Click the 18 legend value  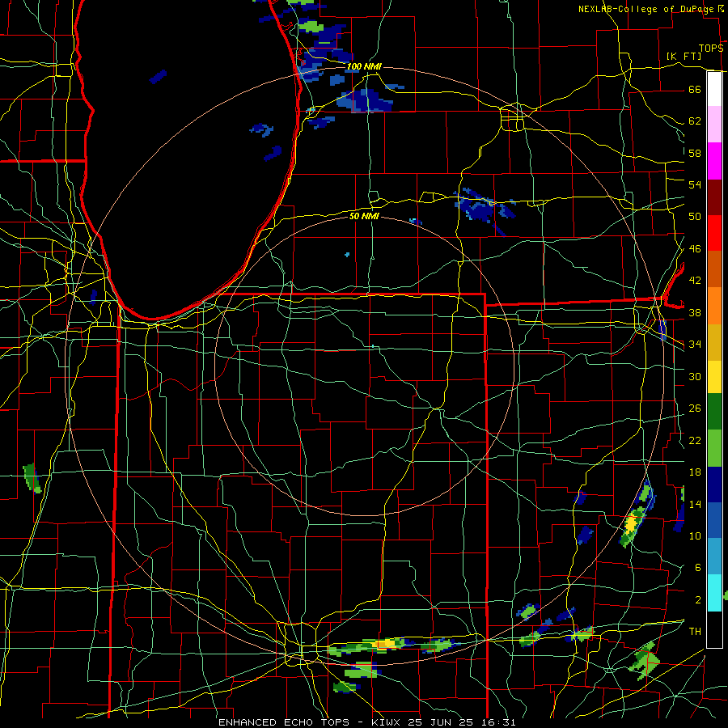695,472
